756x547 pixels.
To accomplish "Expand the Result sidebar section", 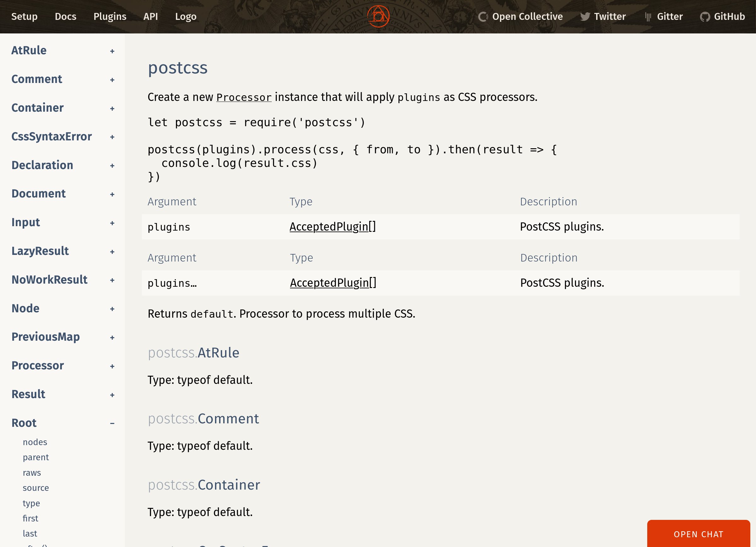I will click(x=112, y=395).
